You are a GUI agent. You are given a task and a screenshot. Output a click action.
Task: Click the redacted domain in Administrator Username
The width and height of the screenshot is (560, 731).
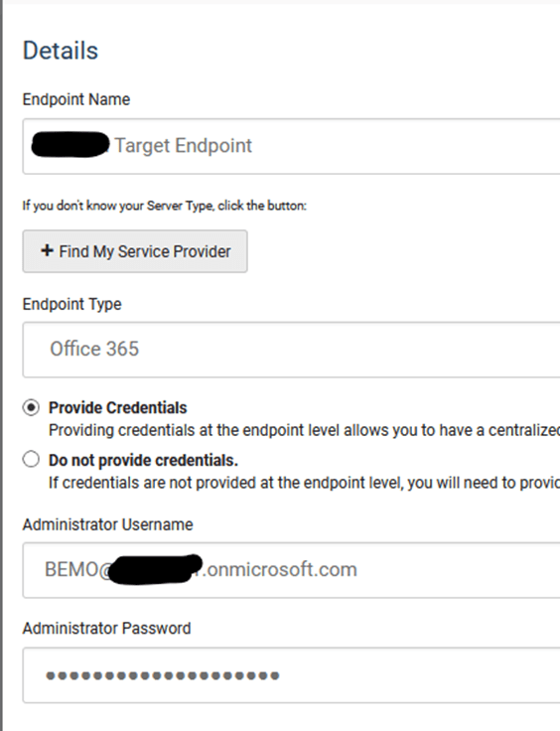tap(156, 569)
